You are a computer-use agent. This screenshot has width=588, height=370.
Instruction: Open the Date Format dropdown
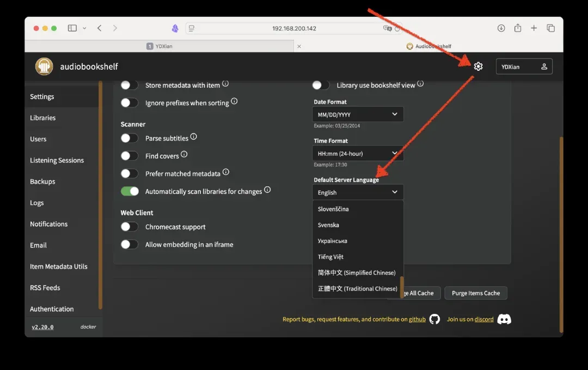(358, 114)
